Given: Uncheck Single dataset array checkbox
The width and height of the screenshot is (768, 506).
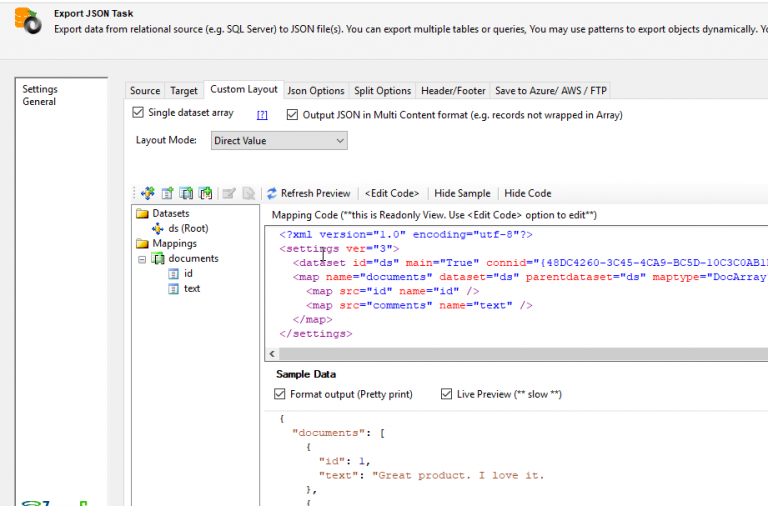Looking at the screenshot, I should point(139,113).
